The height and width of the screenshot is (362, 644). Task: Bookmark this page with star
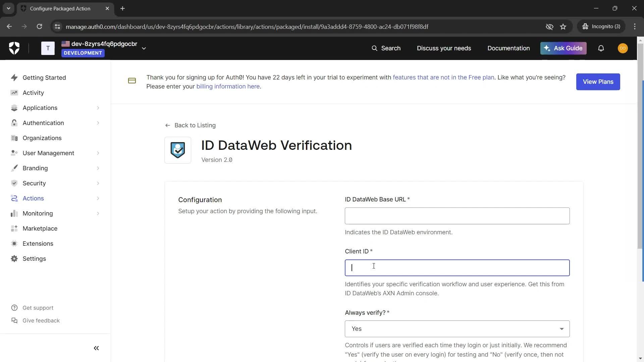click(563, 26)
